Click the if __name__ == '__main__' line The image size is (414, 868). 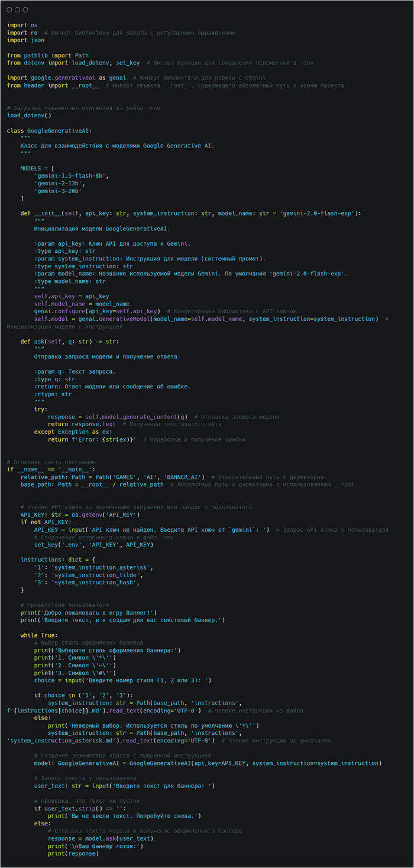(46, 469)
